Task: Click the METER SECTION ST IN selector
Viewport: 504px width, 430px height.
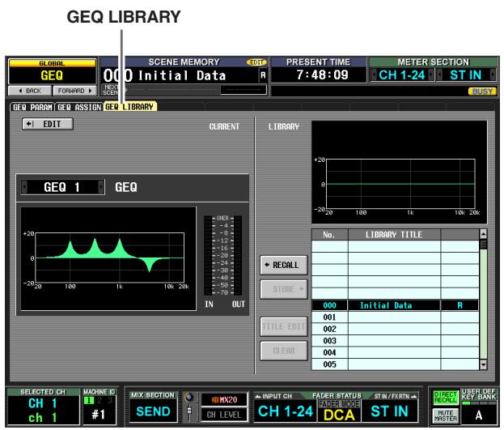Action: [x=466, y=75]
